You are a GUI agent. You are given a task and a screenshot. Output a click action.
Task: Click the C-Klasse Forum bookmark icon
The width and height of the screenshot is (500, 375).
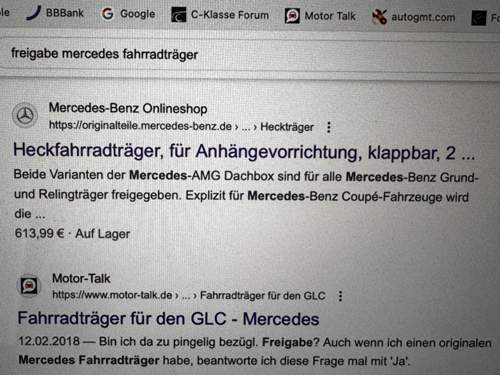coord(179,15)
